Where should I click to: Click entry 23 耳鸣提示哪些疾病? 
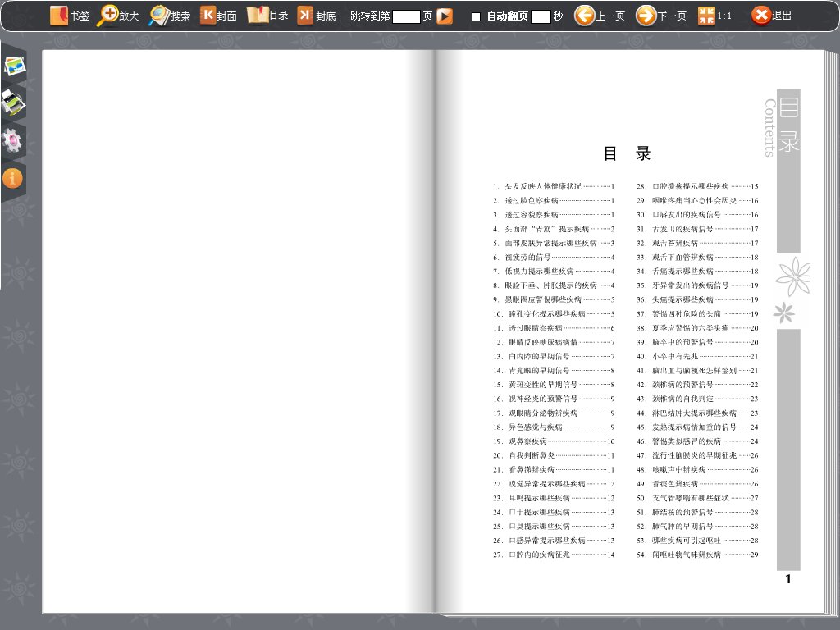[x=554, y=498]
